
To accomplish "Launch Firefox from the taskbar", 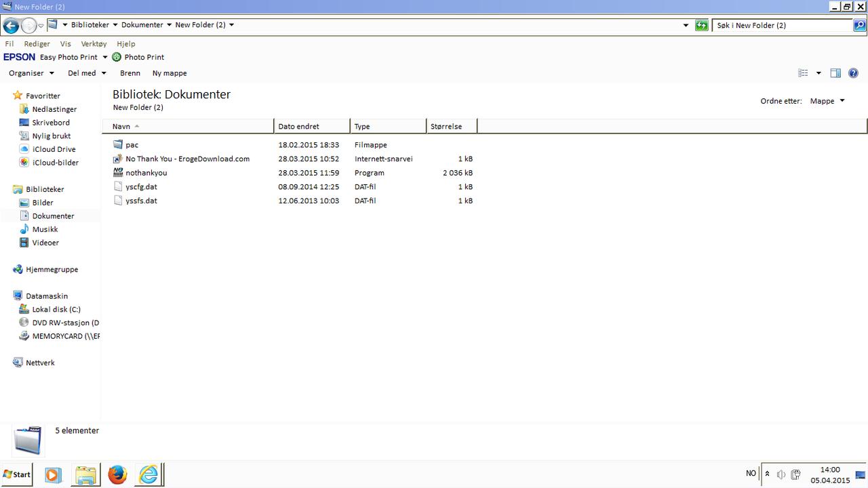I will [x=117, y=474].
